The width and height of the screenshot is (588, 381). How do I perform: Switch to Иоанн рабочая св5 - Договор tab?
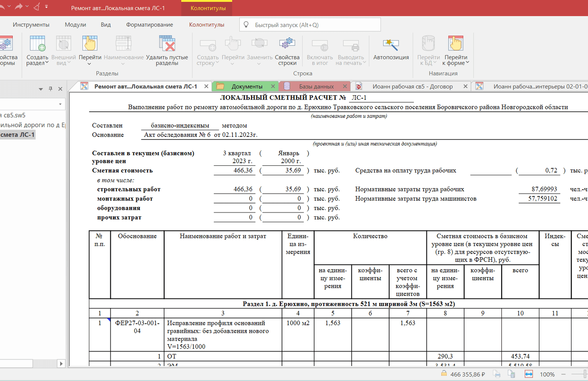point(413,86)
